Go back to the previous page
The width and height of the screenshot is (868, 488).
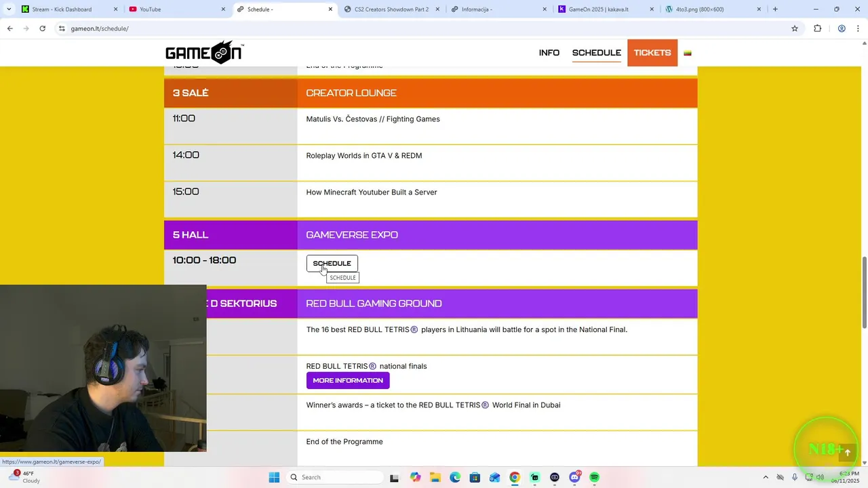point(10,28)
